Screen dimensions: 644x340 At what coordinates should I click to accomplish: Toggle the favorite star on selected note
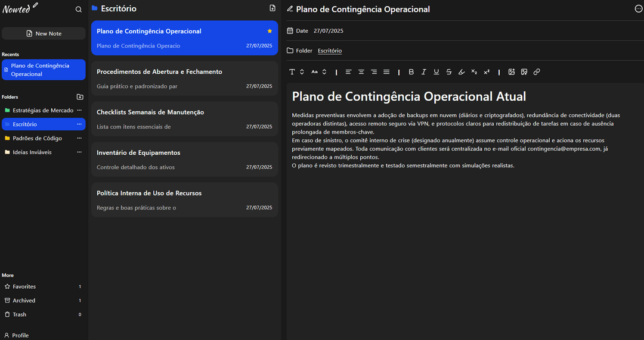pyautogui.click(x=270, y=31)
